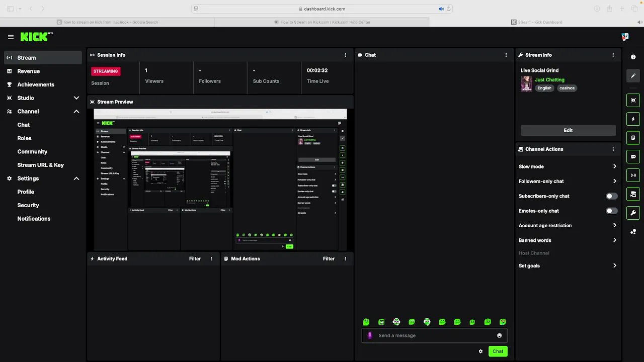
Task: Open chat settings gear icon
Action: click(x=480, y=351)
